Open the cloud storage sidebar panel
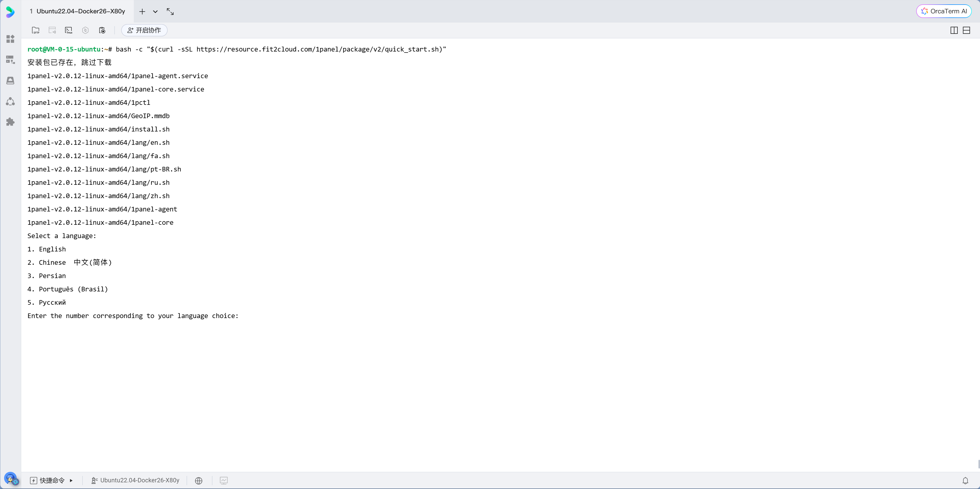This screenshot has width=980, height=489. pos(10,80)
